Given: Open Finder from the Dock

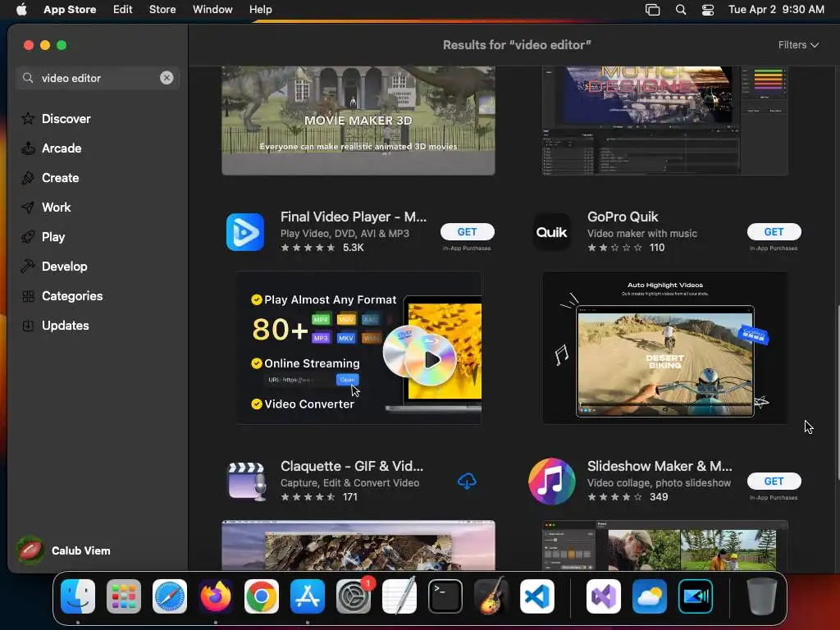Looking at the screenshot, I should coord(78,596).
